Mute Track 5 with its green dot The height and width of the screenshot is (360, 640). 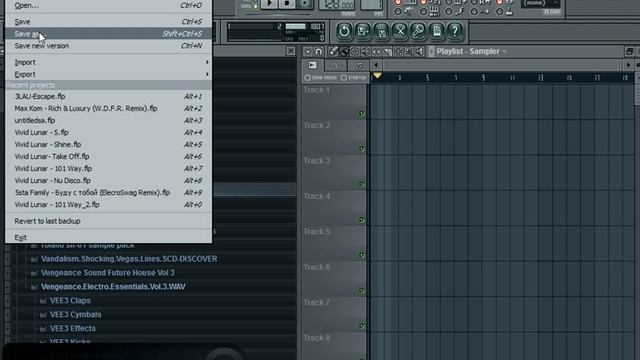point(361,255)
